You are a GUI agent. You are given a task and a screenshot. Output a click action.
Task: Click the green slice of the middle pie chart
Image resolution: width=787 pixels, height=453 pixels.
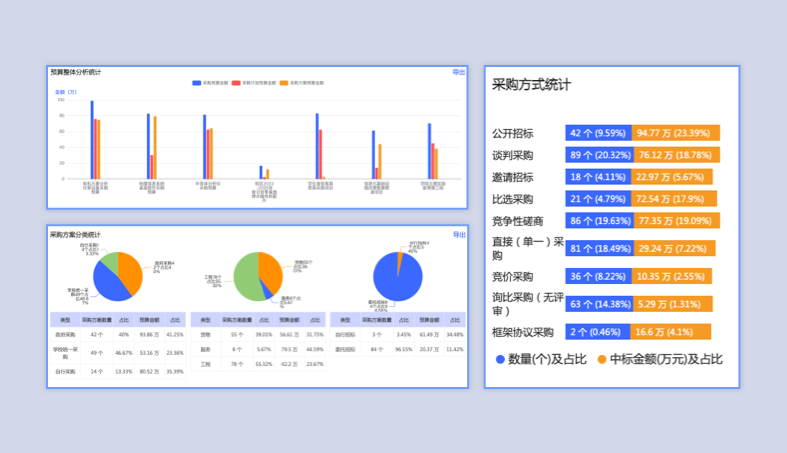[245, 280]
